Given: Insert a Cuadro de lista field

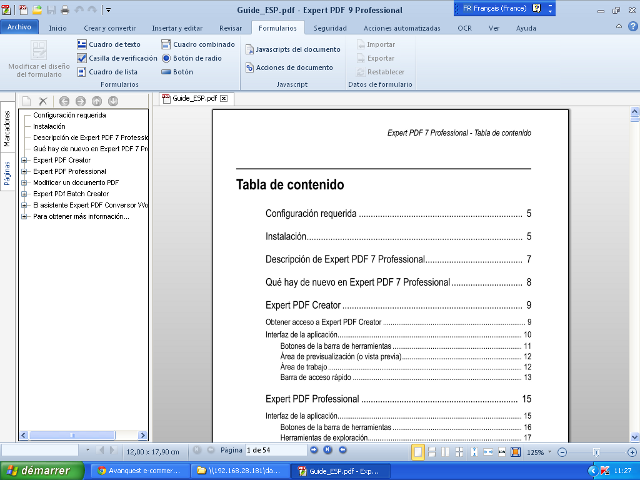Looking at the screenshot, I should [x=107, y=72].
